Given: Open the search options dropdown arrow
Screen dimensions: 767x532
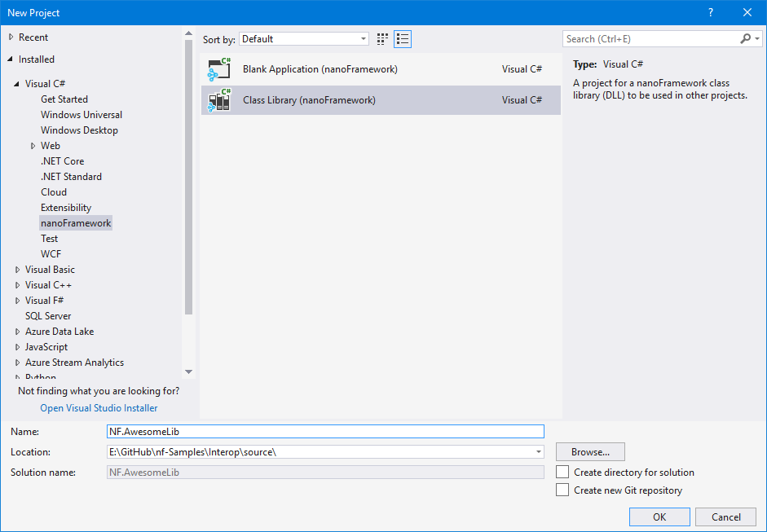Looking at the screenshot, I should tap(757, 38).
